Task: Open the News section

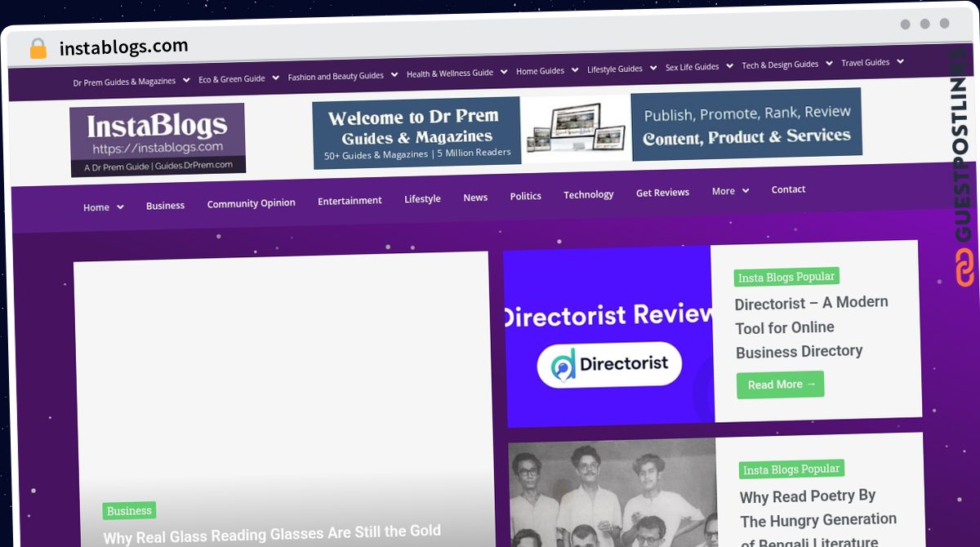Action: (x=475, y=198)
